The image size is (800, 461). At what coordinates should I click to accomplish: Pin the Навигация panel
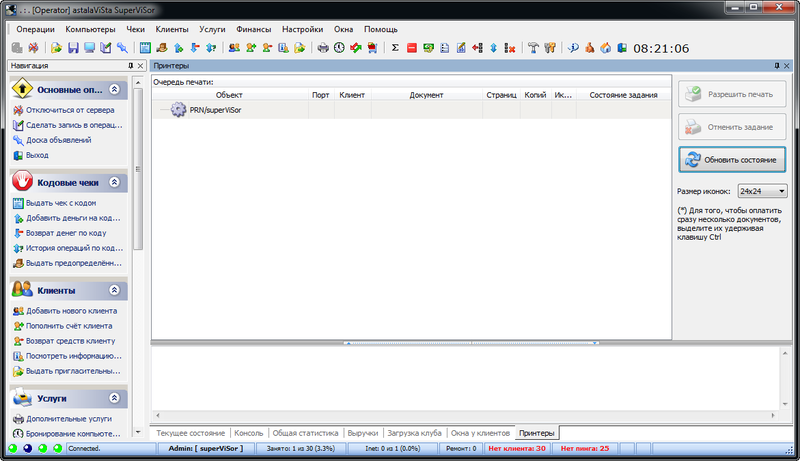(131, 66)
